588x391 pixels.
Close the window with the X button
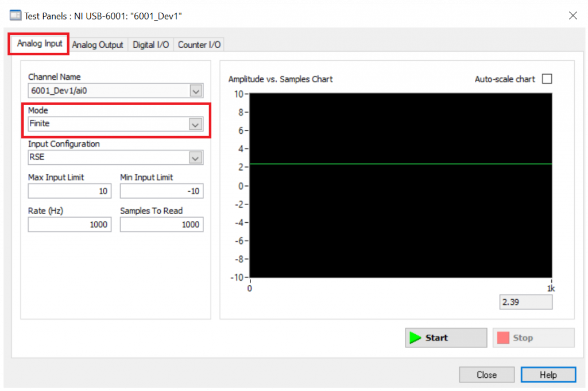point(572,16)
